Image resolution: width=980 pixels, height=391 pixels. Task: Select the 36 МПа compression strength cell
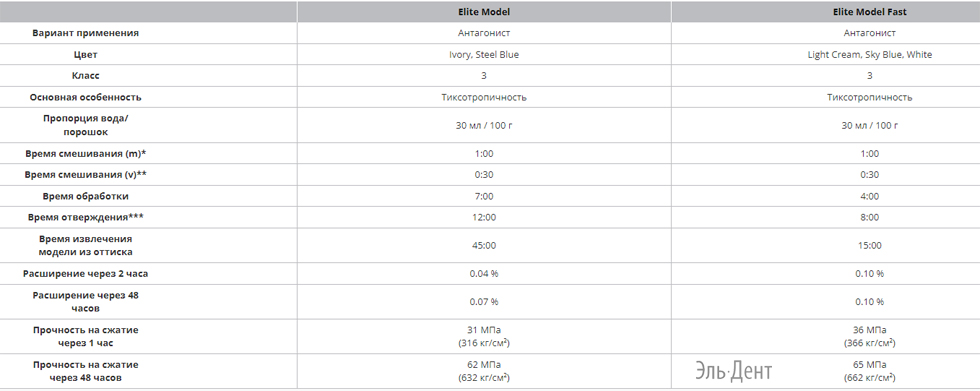coord(869,336)
